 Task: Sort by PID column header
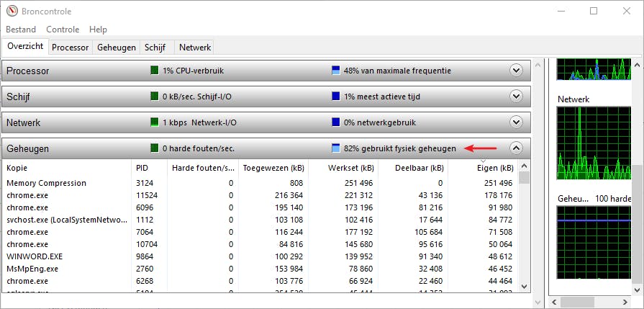(x=142, y=168)
